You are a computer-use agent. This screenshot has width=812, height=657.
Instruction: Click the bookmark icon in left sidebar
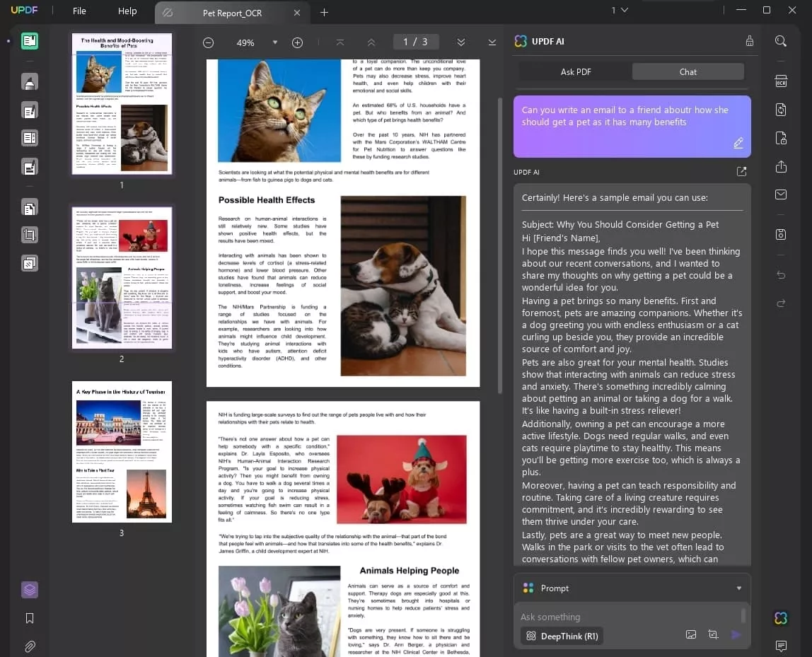click(x=30, y=618)
